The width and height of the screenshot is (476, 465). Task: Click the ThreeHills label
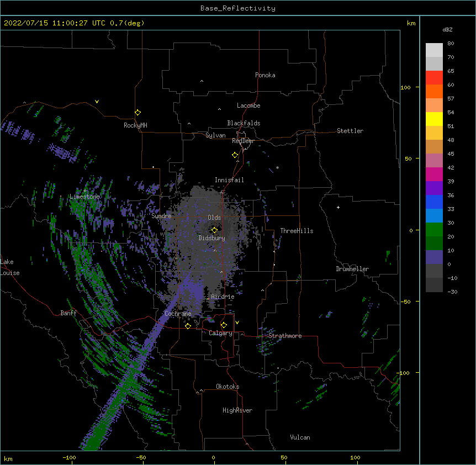297,231
